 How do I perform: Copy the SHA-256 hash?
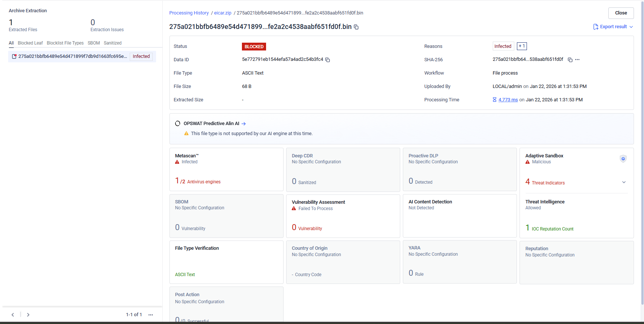click(x=570, y=60)
